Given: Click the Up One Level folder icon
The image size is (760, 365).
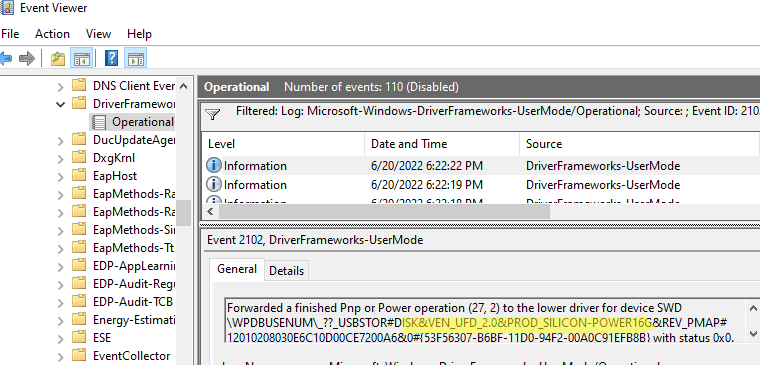Looking at the screenshot, I should (58, 59).
